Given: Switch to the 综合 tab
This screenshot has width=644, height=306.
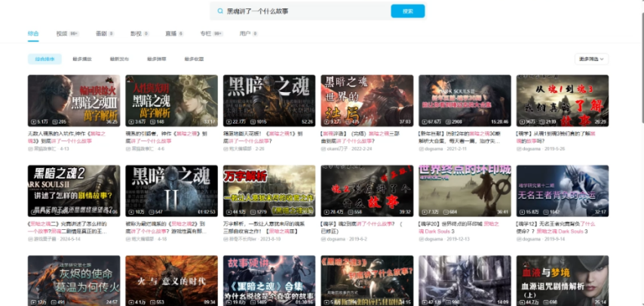Looking at the screenshot, I should [x=33, y=33].
